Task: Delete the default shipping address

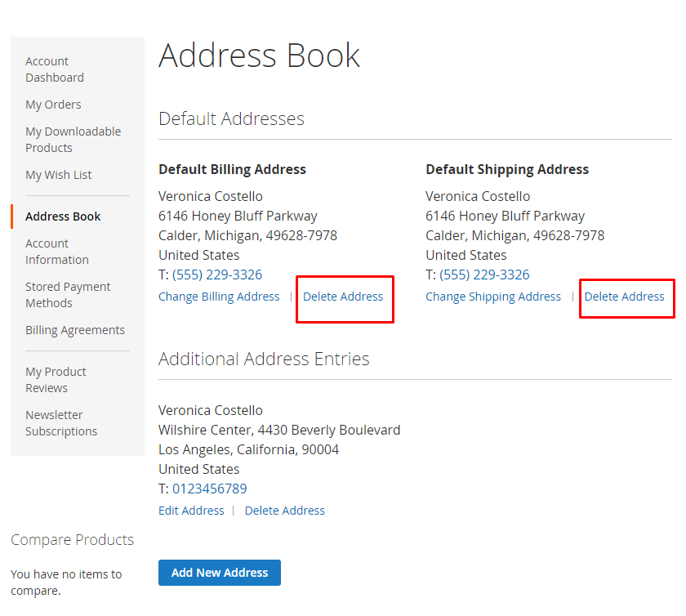Action: click(625, 297)
